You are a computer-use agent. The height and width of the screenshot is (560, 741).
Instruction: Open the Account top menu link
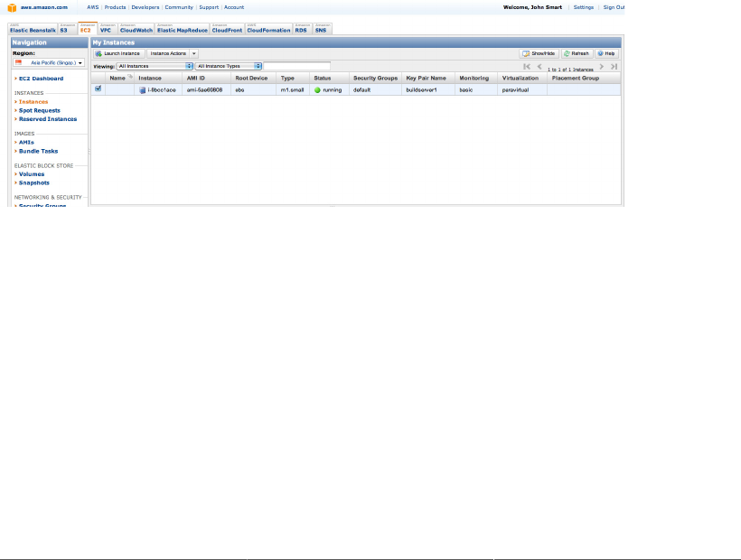tap(234, 7)
